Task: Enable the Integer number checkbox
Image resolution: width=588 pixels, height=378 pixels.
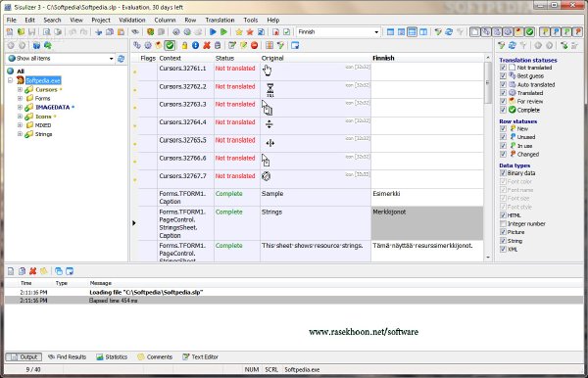Action: 504,223
